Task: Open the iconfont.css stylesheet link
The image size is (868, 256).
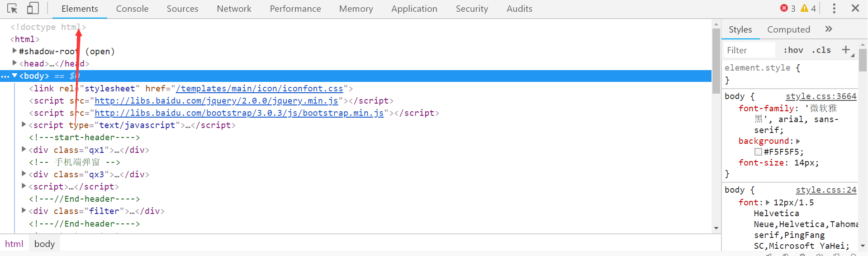Action: pos(260,89)
